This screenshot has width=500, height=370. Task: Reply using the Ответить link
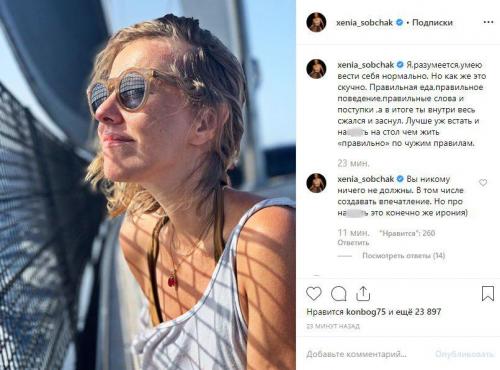(353, 243)
